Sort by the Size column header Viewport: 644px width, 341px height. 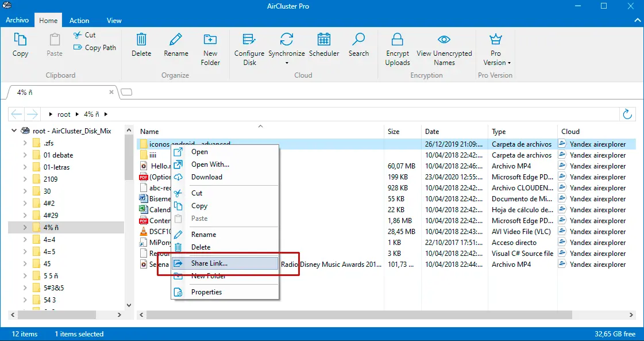(403, 132)
